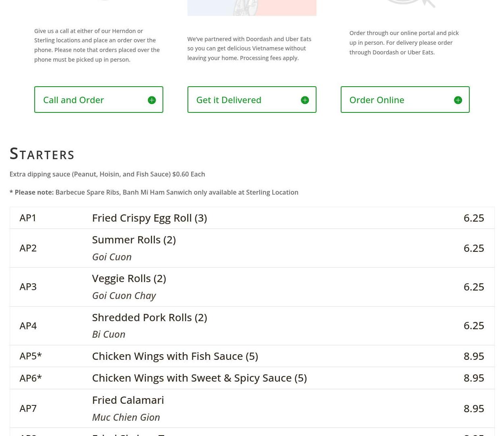Image resolution: width=504 pixels, height=436 pixels.
Task: Click the plus icon in Get it Delivered
Action: click(305, 100)
